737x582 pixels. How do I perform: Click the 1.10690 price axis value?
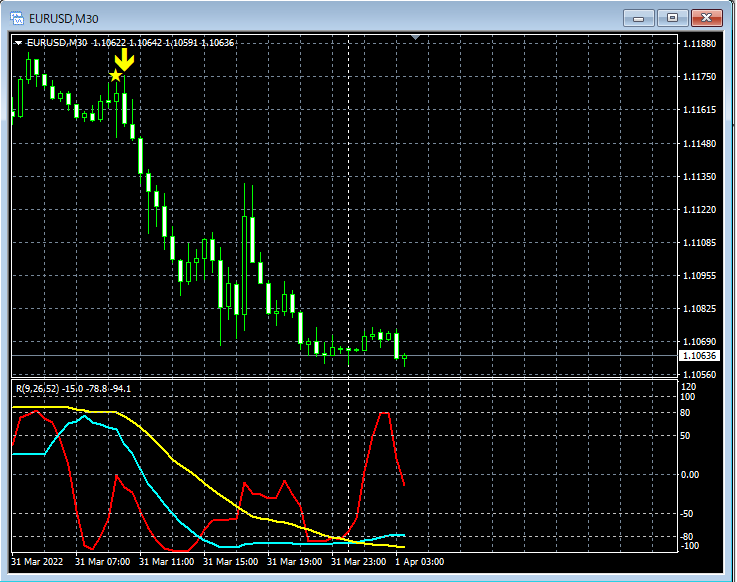pyautogui.click(x=699, y=342)
